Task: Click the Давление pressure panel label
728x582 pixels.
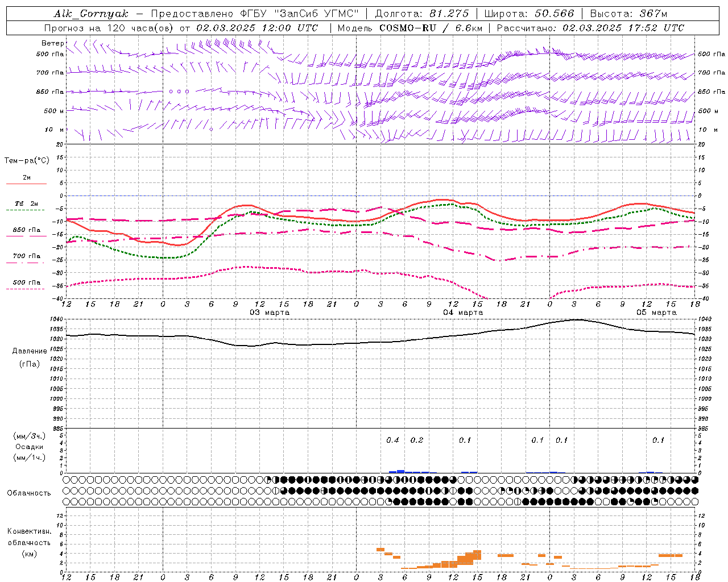Action: (30, 351)
